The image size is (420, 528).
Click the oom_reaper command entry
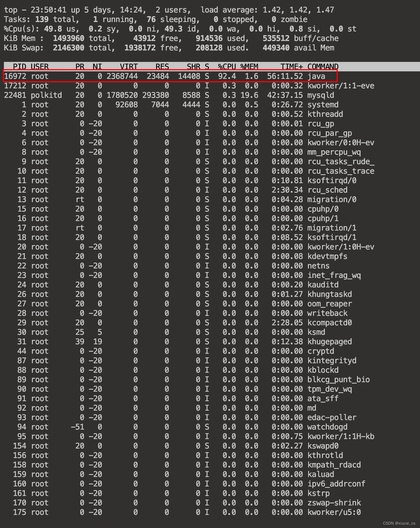click(x=329, y=304)
